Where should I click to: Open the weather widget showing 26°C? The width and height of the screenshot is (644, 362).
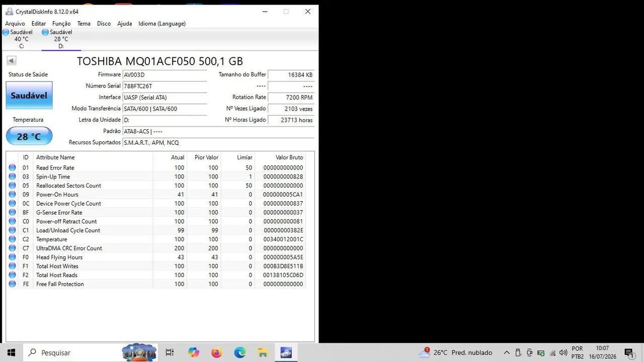point(455,352)
